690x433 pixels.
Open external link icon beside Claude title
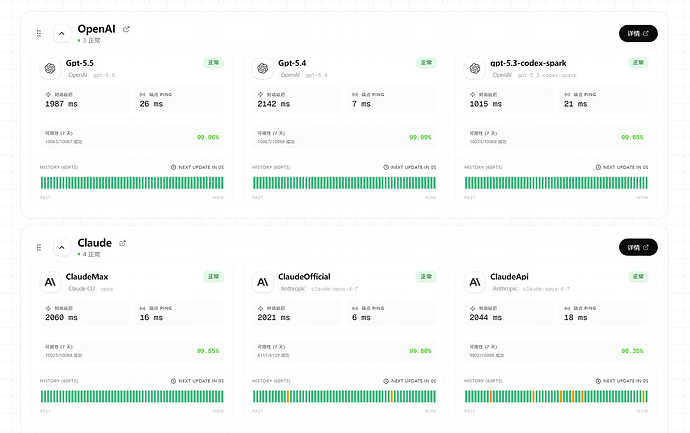122,243
